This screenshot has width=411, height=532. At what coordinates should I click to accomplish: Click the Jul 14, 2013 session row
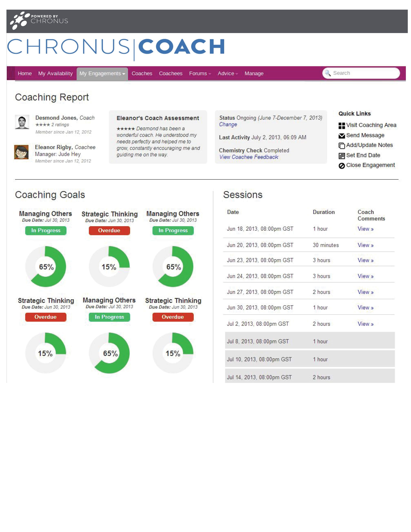click(310, 376)
